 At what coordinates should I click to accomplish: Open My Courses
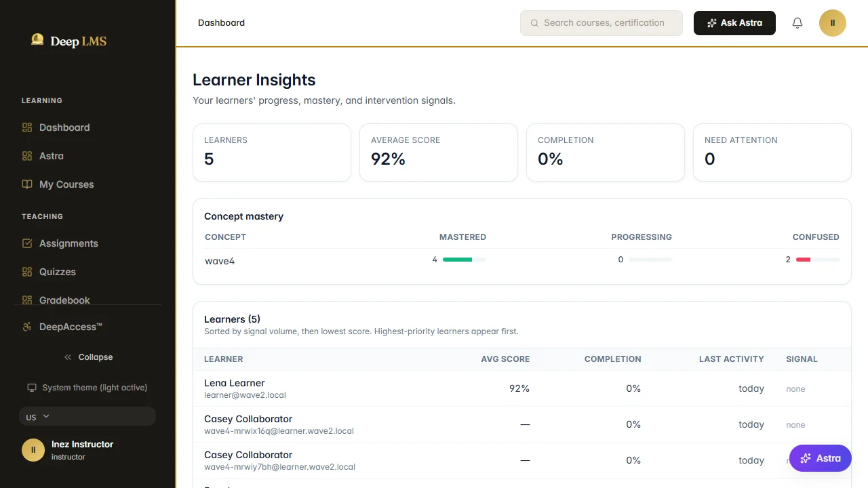(87, 184)
